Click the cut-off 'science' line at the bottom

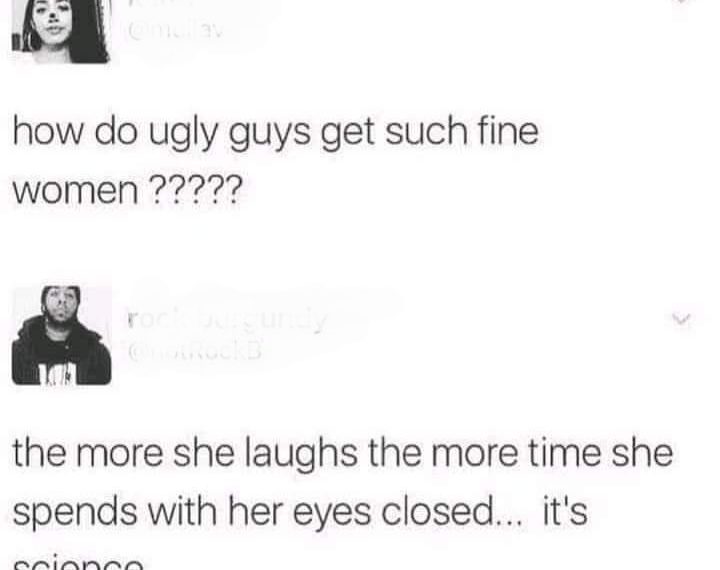pyautogui.click(x=78, y=564)
